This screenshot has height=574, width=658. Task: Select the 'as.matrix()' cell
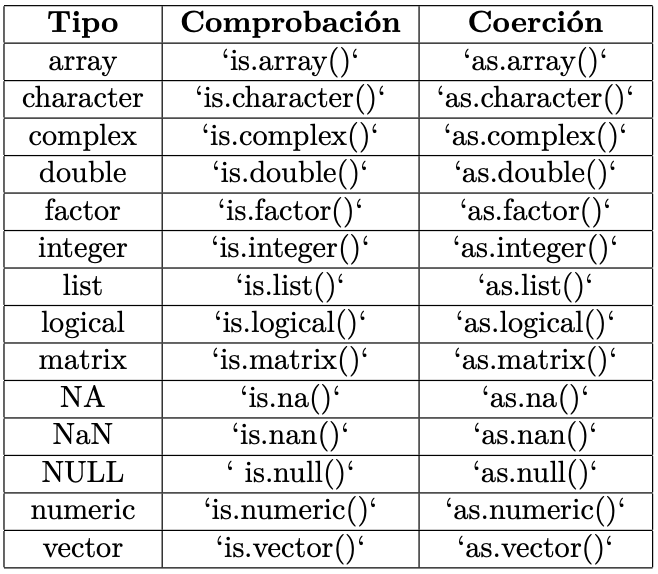tap(535, 360)
